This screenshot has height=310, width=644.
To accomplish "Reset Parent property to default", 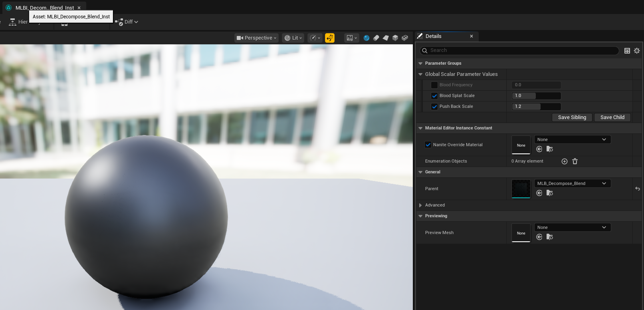I will click(638, 189).
